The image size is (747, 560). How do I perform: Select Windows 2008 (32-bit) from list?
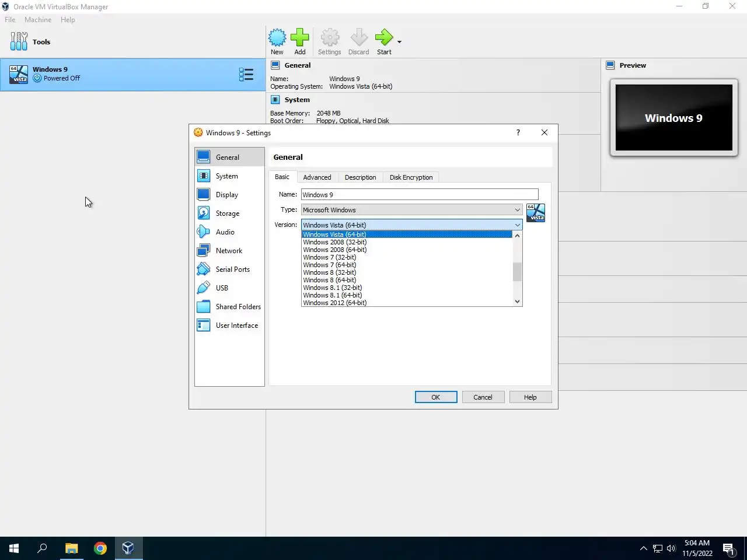tap(407, 242)
